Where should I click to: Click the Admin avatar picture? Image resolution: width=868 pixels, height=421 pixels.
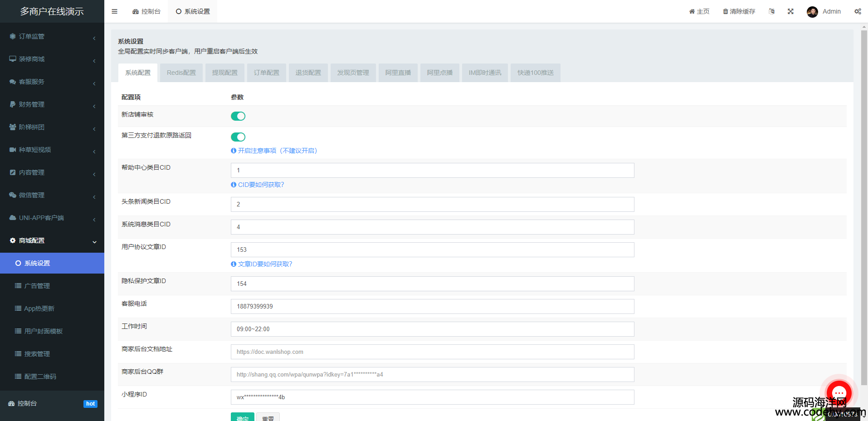click(812, 12)
